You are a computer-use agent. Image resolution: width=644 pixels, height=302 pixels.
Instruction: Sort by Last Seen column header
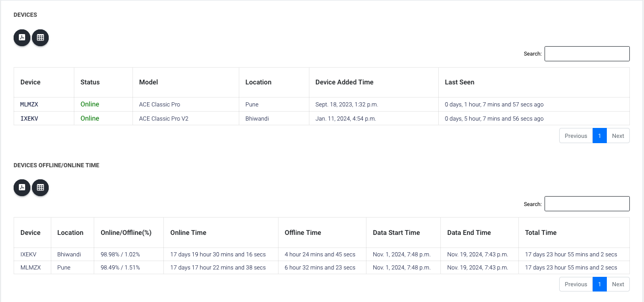pyautogui.click(x=459, y=82)
